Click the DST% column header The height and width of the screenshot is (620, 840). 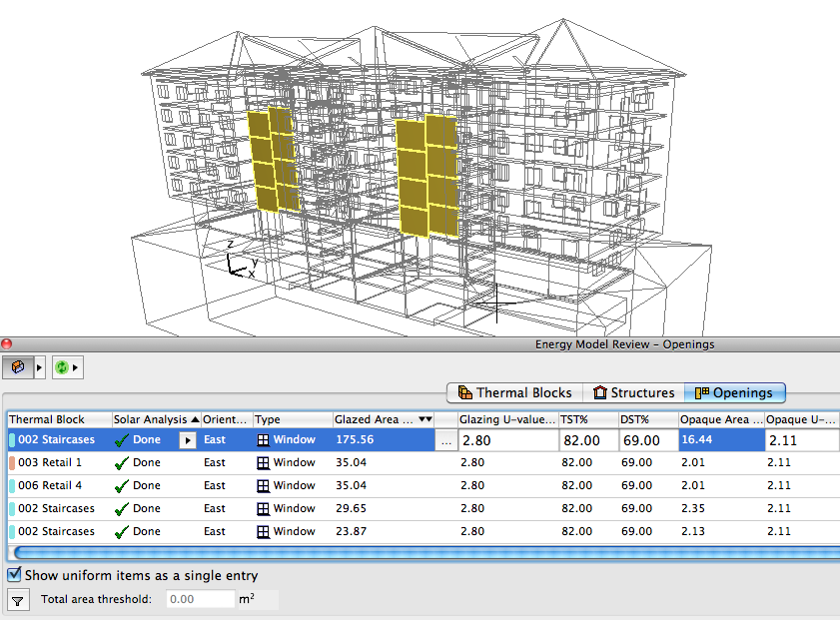point(648,419)
